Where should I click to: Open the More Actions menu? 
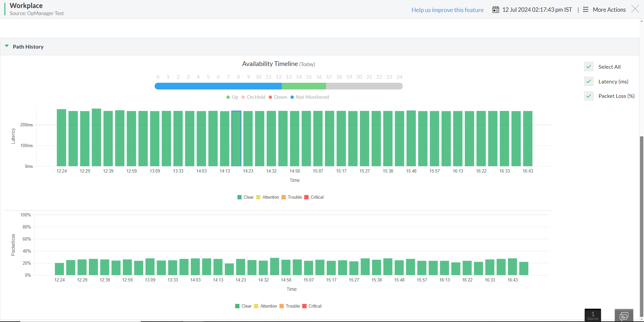pyautogui.click(x=609, y=9)
